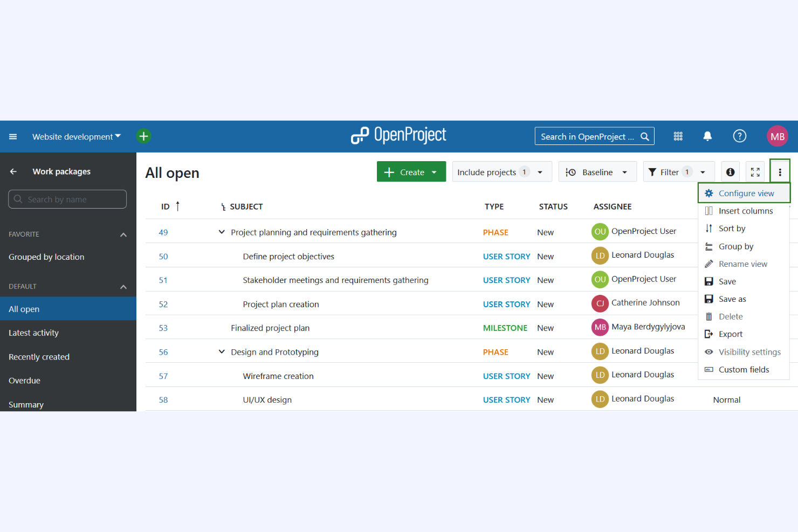This screenshot has width=798, height=532.
Task: Click the Normal priority cell
Action: click(x=727, y=400)
